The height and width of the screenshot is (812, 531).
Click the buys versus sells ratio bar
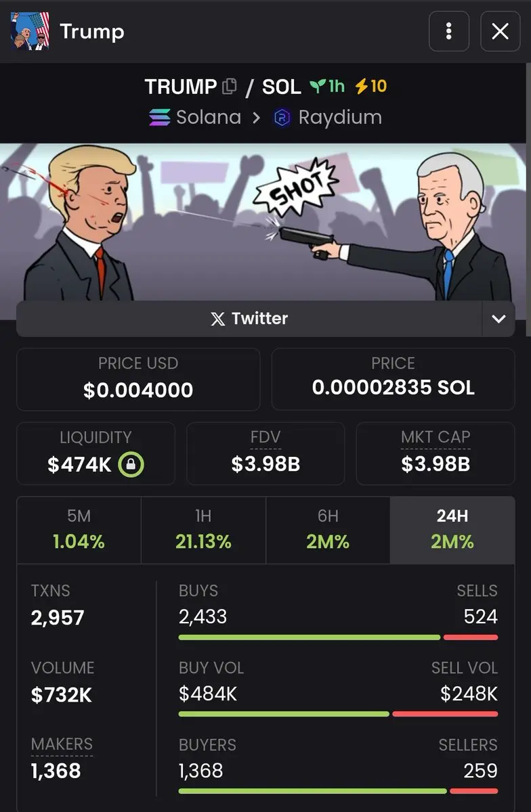(338, 637)
